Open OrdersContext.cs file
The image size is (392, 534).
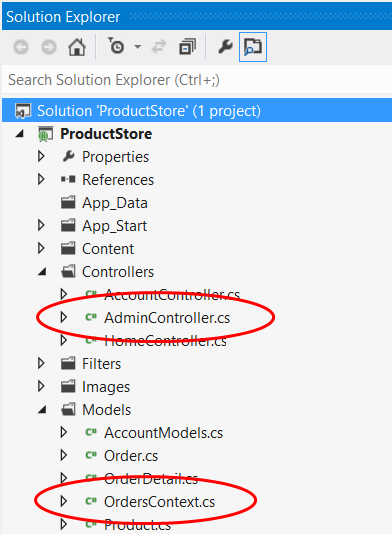pos(159,502)
